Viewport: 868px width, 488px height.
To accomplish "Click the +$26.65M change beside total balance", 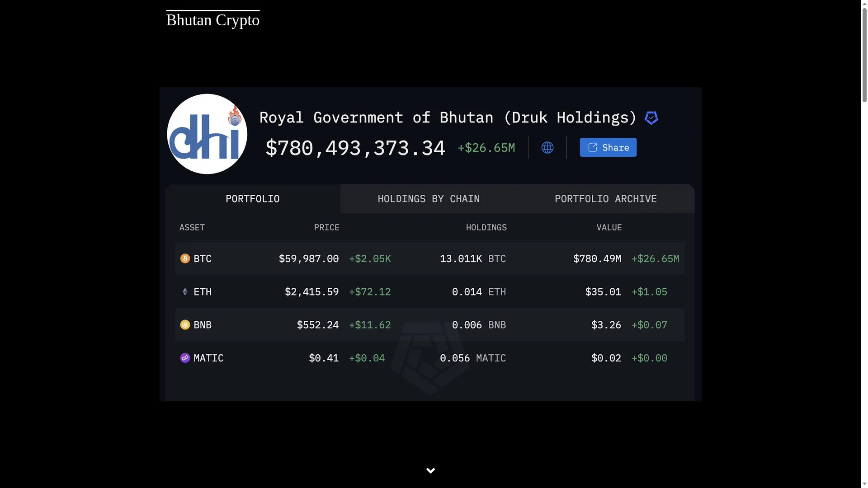I will pyautogui.click(x=486, y=148).
